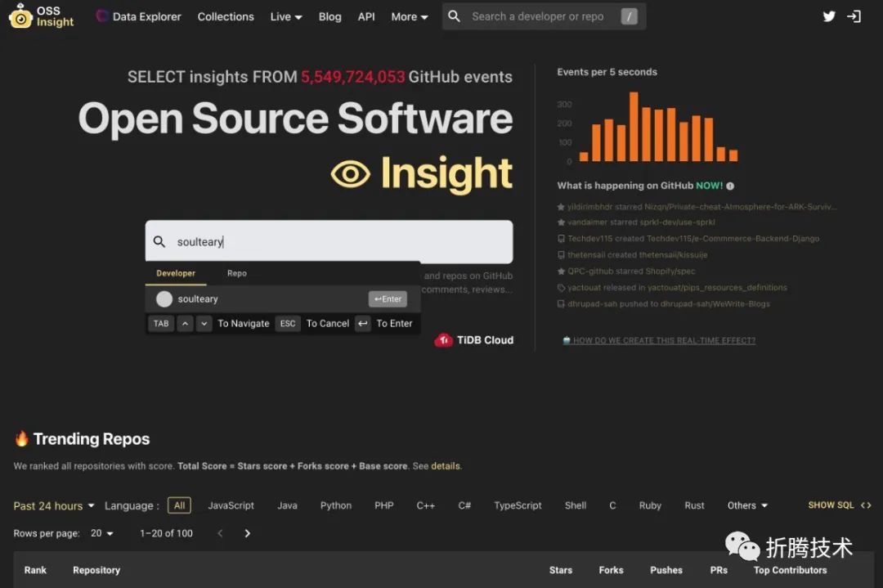
Task: Click the PRs column header
Action: click(x=719, y=570)
